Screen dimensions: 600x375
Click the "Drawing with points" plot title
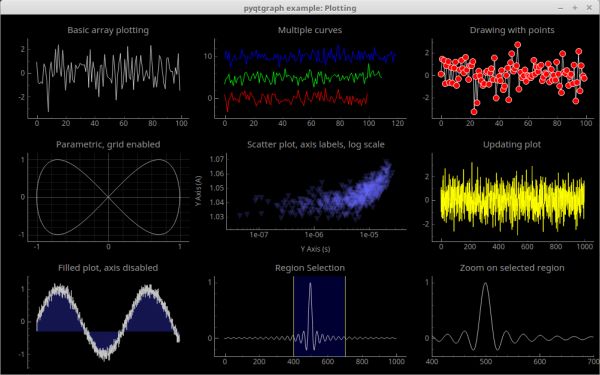click(x=512, y=30)
